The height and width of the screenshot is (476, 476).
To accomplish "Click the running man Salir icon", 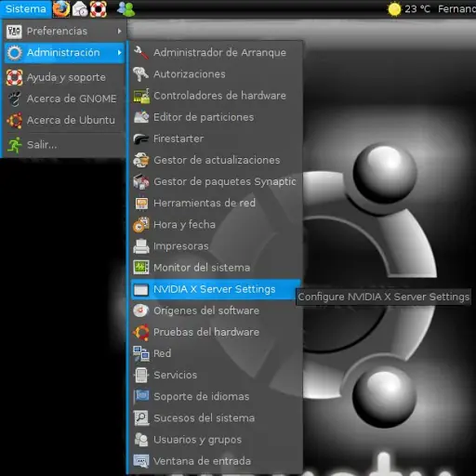I will tap(14, 145).
